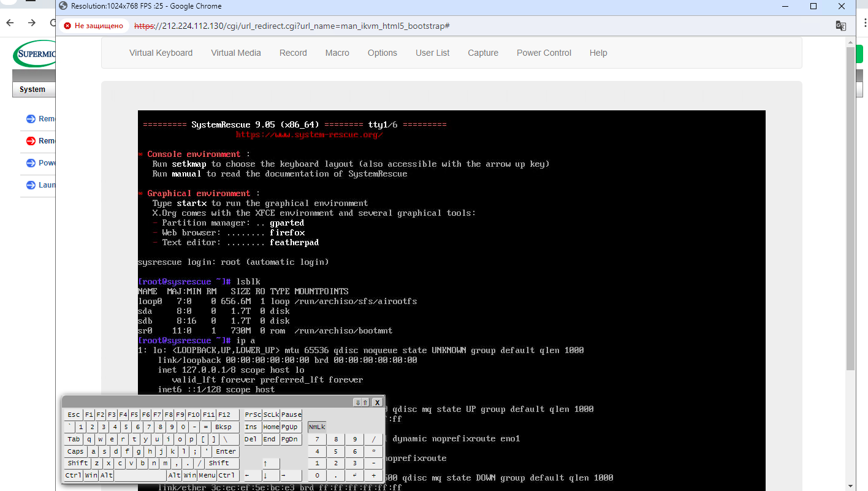Click the Powe sidebar link in Supermicro page
This screenshot has width=868, height=491.
pos(47,163)
